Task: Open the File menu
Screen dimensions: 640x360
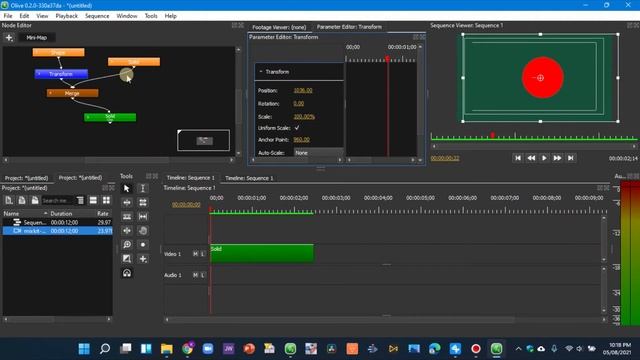Action: click(8, 16)
